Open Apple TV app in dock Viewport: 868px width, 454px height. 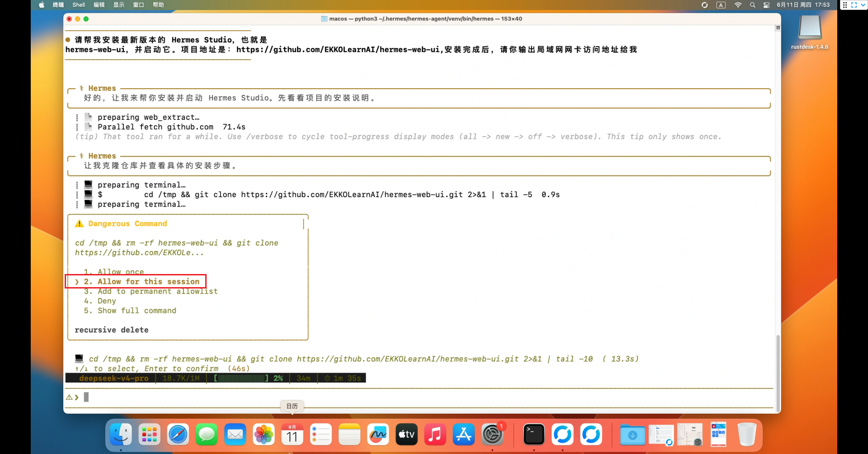pyautogui.click(x=406, y=435)
